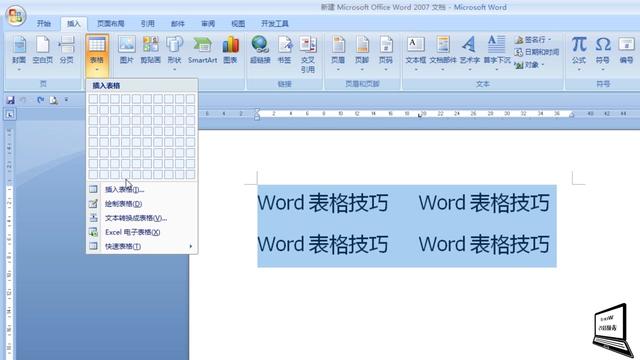Click the round Office button
Image resolution: width=640 pixels, height=360 pixels.
click(16, 16)
